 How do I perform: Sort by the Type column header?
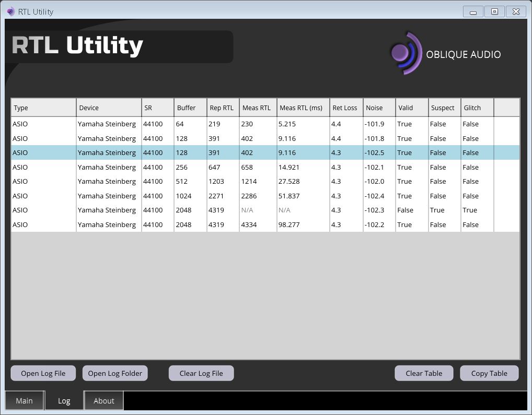(x=44, y=108)
